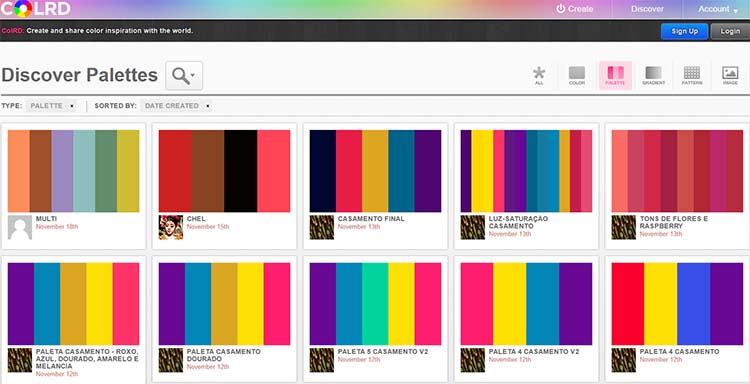The width and height of the screenshot is (750, 384).
Task: Open the CASAMENTO FINAL palette link
Action: pos(371,219)
